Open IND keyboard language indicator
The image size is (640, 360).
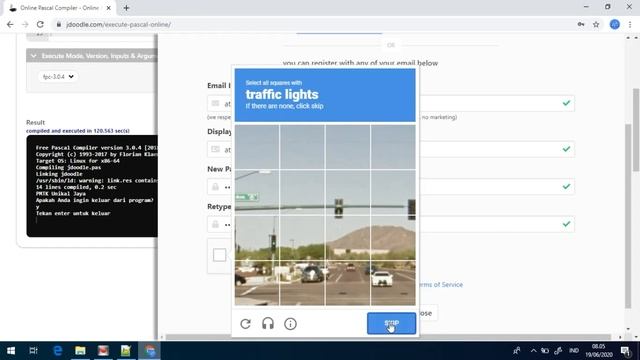574,351
